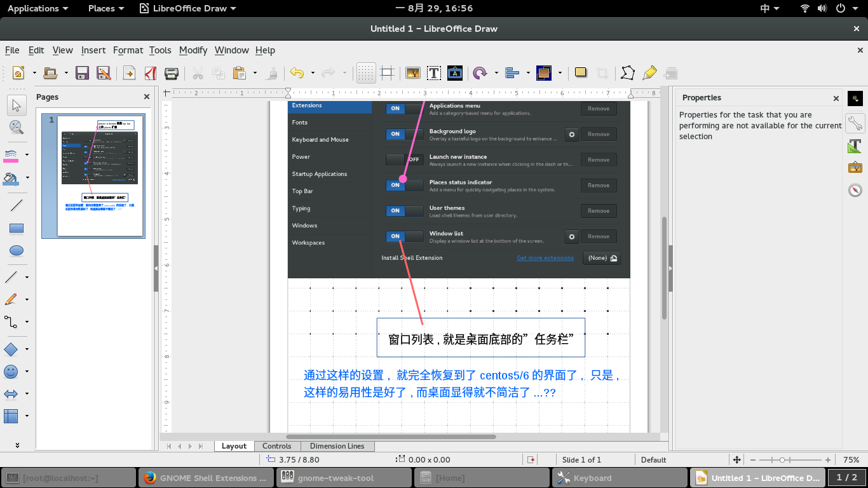Viewport: 868px width, 488px height.
Task: Click the Arrange icon
Action: point(543,73)
